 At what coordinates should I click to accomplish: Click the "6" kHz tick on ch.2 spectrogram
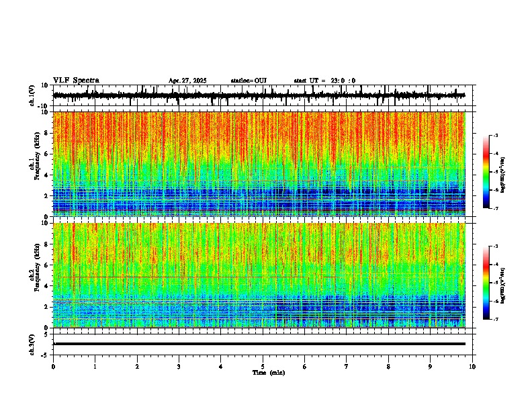[x=47, y=265]
